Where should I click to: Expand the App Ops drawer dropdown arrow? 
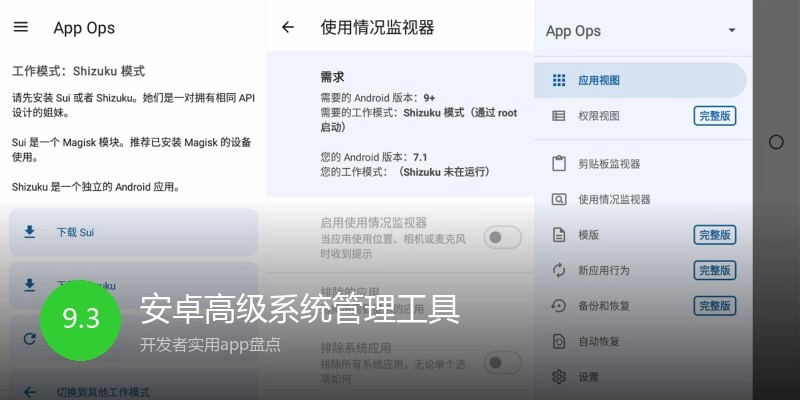coord(732,30)
